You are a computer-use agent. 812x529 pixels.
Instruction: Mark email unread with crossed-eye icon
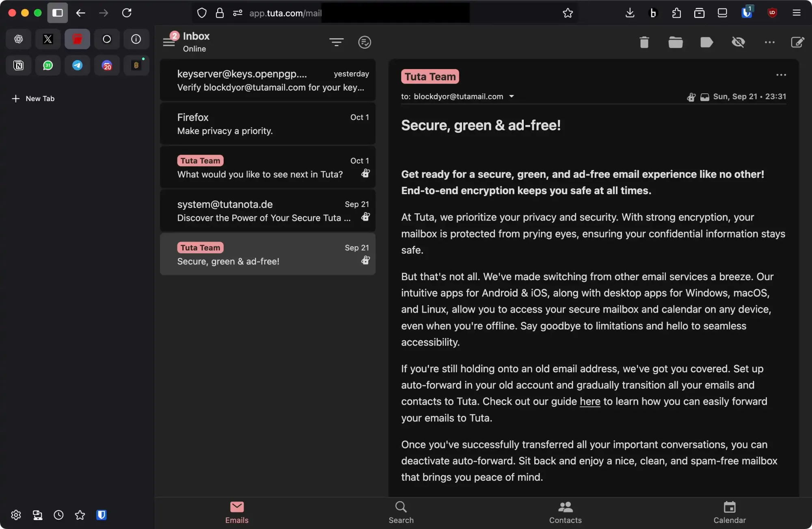pos(738,42)
